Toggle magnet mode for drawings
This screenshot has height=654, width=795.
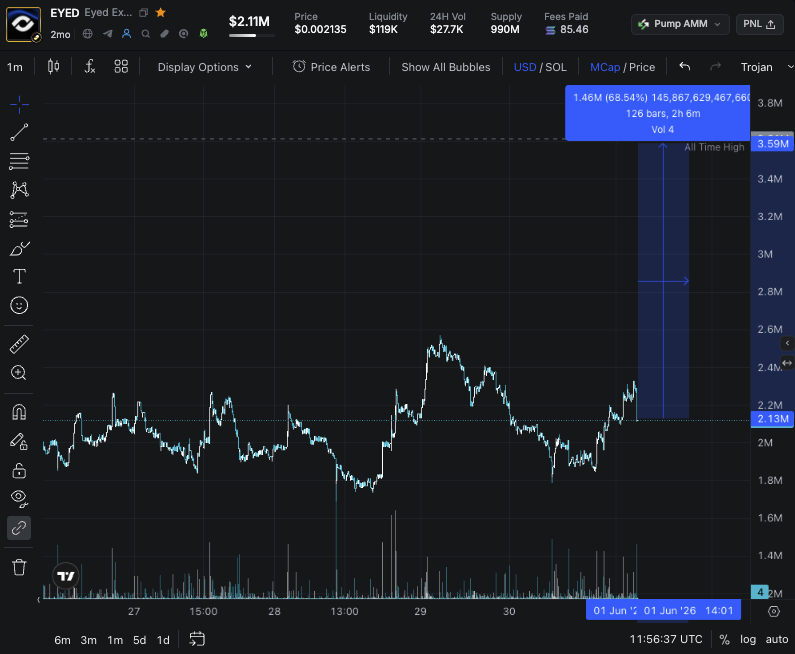click(x=19, y=412)
